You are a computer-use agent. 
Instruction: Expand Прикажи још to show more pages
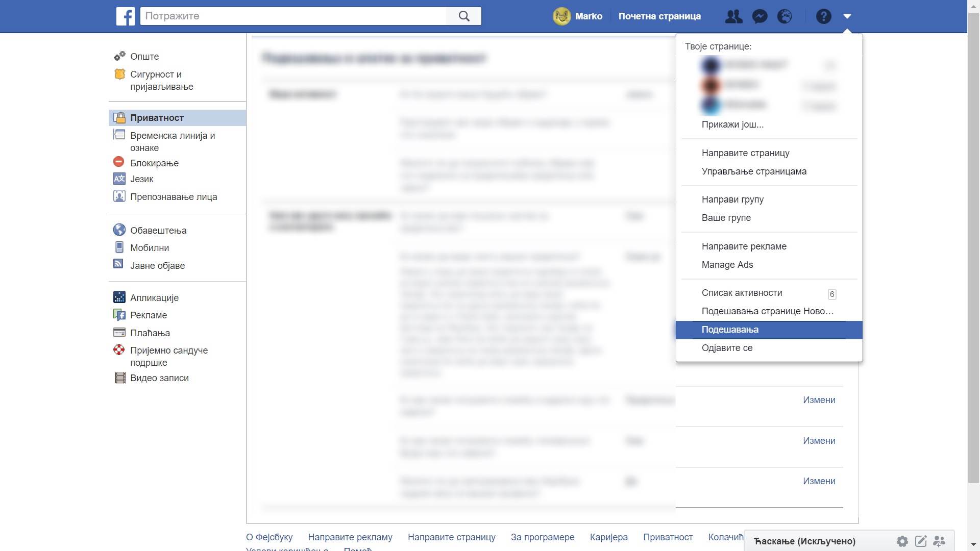[x=733, y=124]
